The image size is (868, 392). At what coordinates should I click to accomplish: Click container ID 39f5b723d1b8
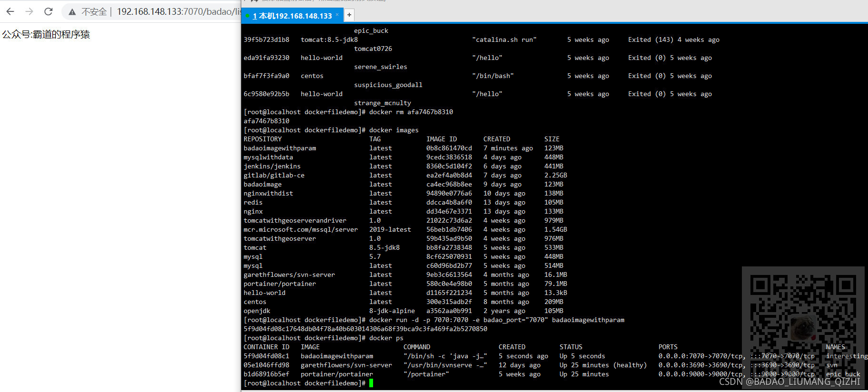point(266,39)
